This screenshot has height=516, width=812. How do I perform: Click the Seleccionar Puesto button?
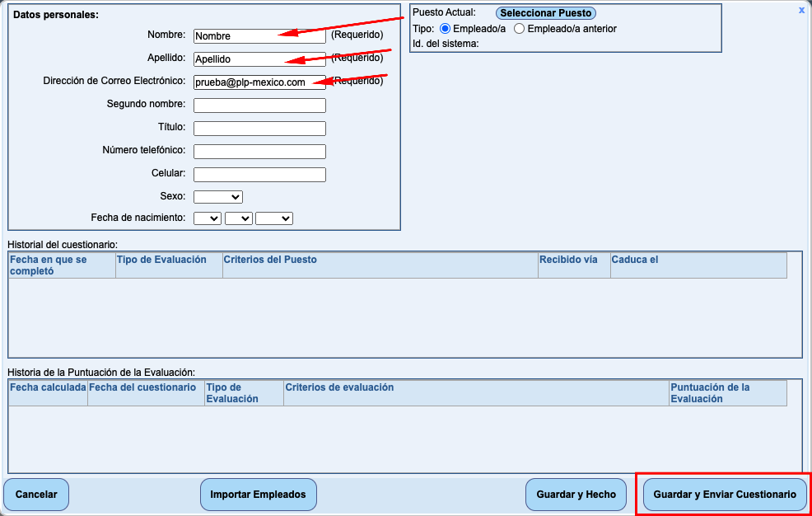(546, 13)
